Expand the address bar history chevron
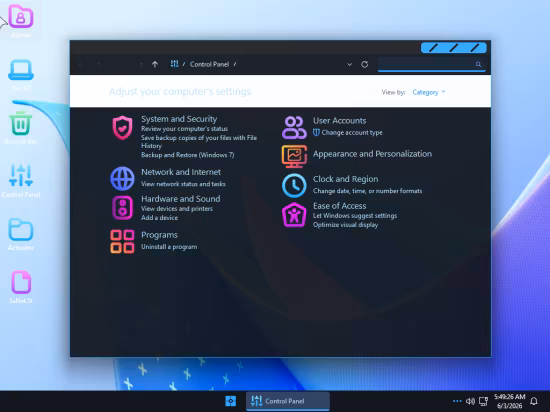Image resolution: width=550 pixels, height=412 pixels. (x=349, y=64)
